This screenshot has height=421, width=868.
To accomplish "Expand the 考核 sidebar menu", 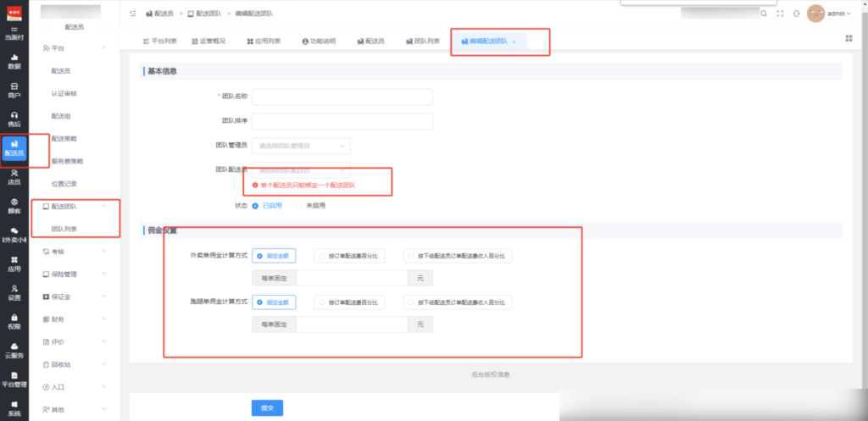I will [74, 252].
